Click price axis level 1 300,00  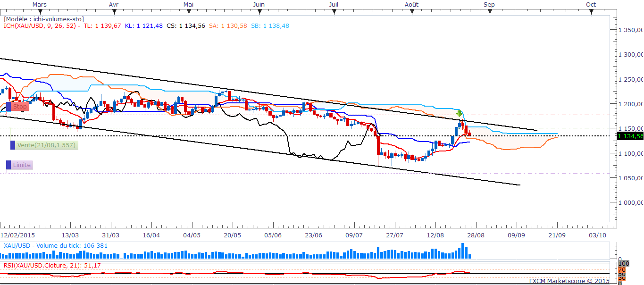[631, 54]
